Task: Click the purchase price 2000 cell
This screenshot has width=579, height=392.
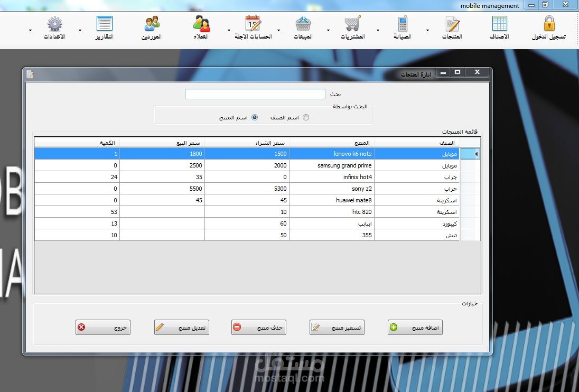Action: pyautogui.click(x=247, y=165)
